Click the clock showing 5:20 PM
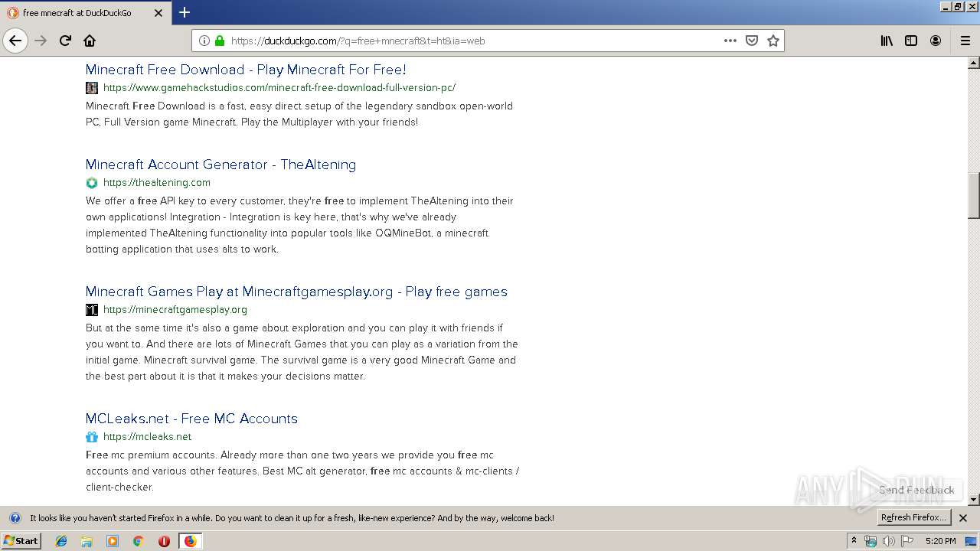Screen dimensions: 980x551 [x=940, y=541]
